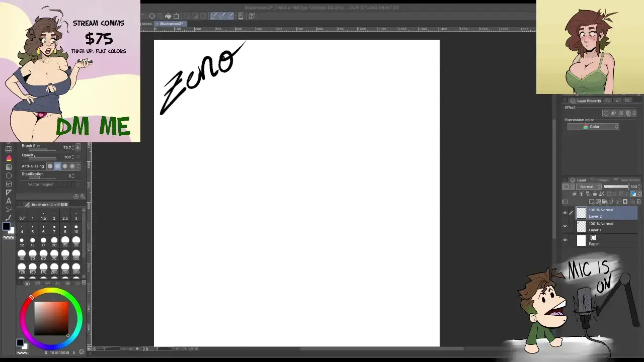Click the Layer Property panel menu icon
This screenshot has height=362, width=644.
pyautogui.click(x=565, y=101)
